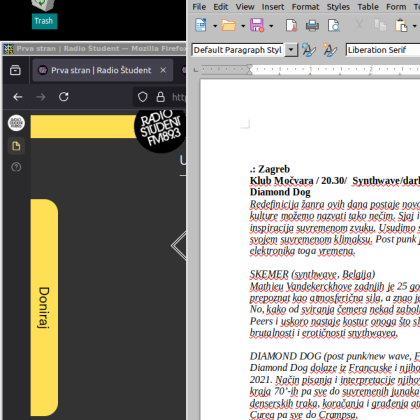This screenshot has width=420, height=420.
Task: Select the Prva stran Radio Študent Firefox tab
Action: tap(103, 70)
